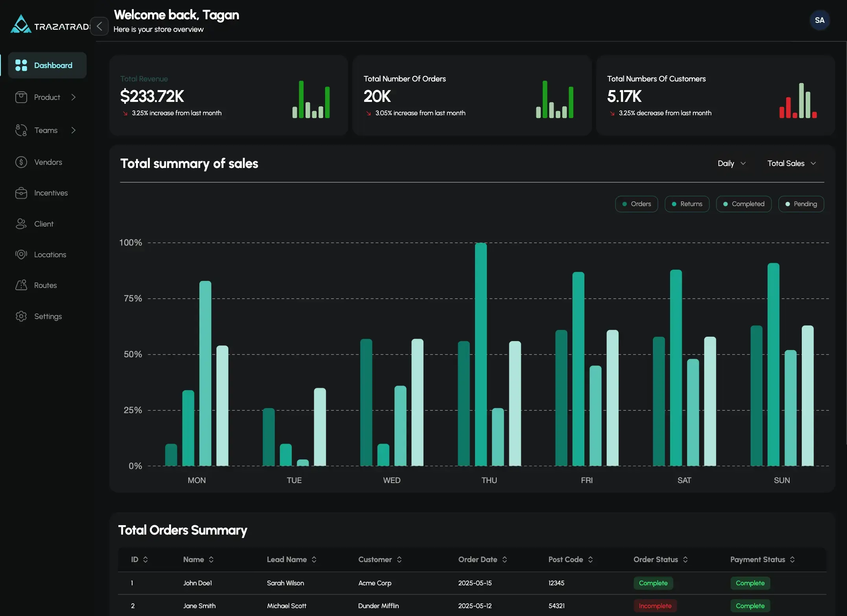Open the Total Sales dropdown
The width and height of the screenshot is (847, 616).
pos(791,163)
